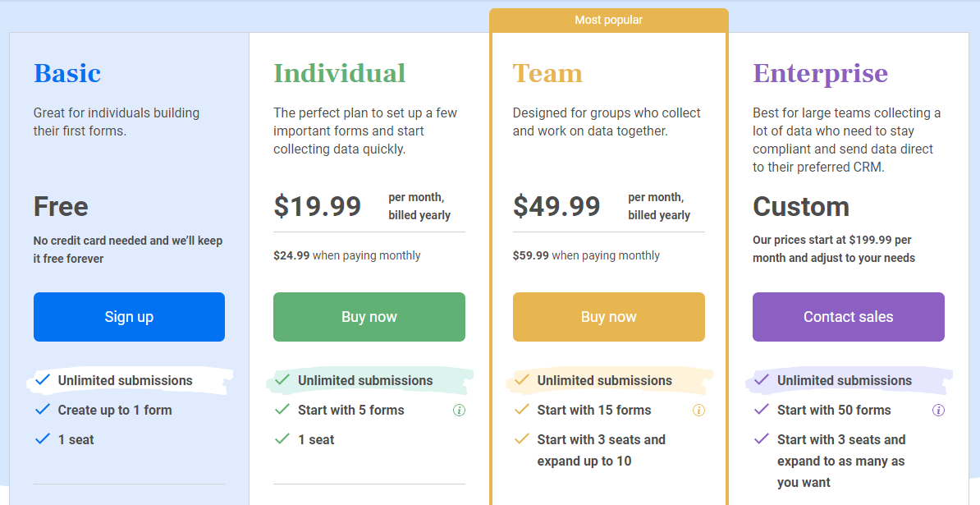Click the Enterprise plan title
Screen dimensions: 980x505
(820, 73)
